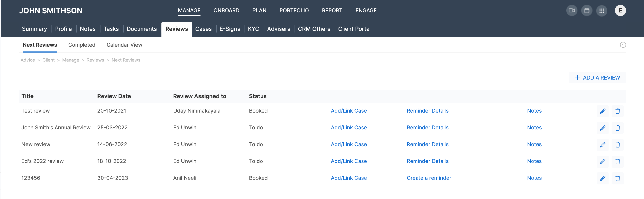Viewport: 644px width, 199px height.
Task: Select the Calendar View sub-tab
Action: click(124, 45)
